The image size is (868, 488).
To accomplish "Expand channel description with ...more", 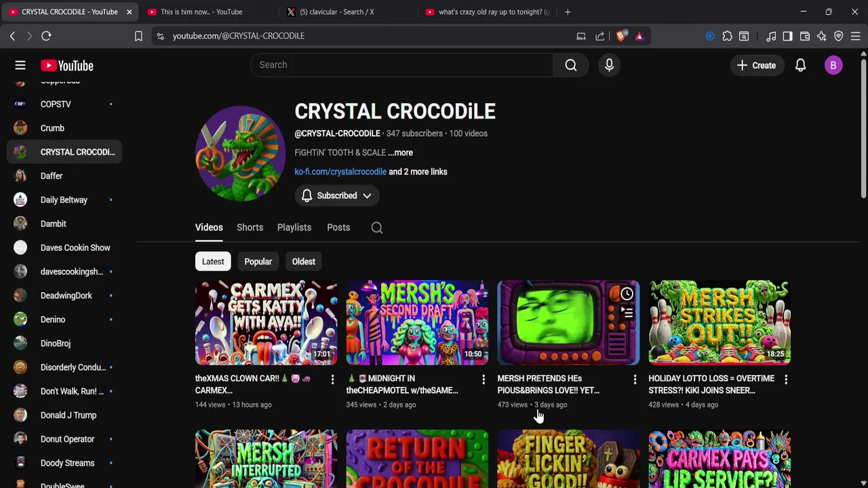I will coord(400,152).
